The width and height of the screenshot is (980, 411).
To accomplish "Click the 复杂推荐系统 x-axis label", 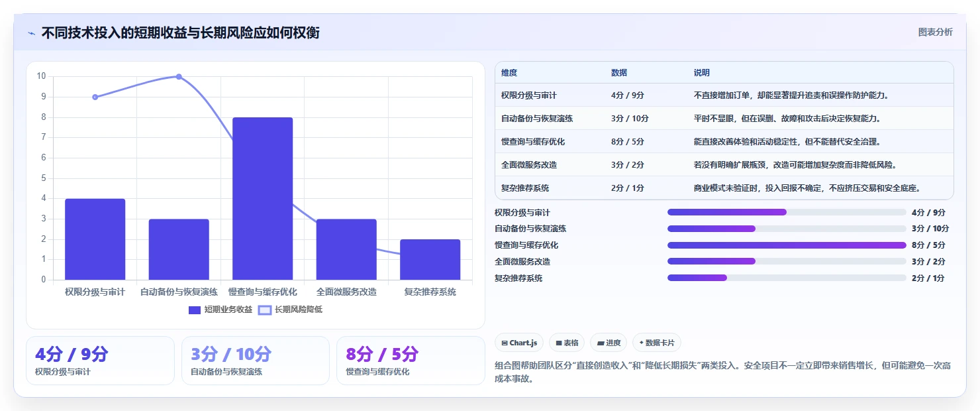I will [x=430, y=292].
